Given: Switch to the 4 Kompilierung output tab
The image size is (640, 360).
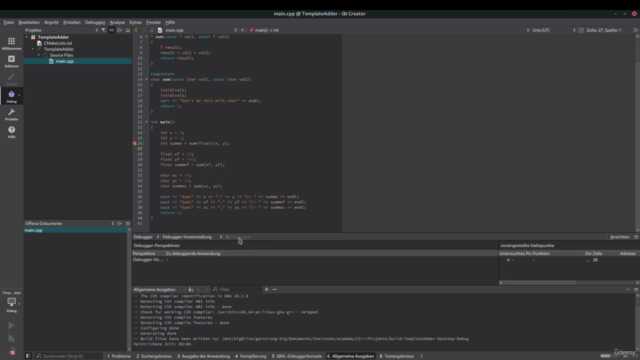Looking at the screenshot, I should [x=251, y=356].
